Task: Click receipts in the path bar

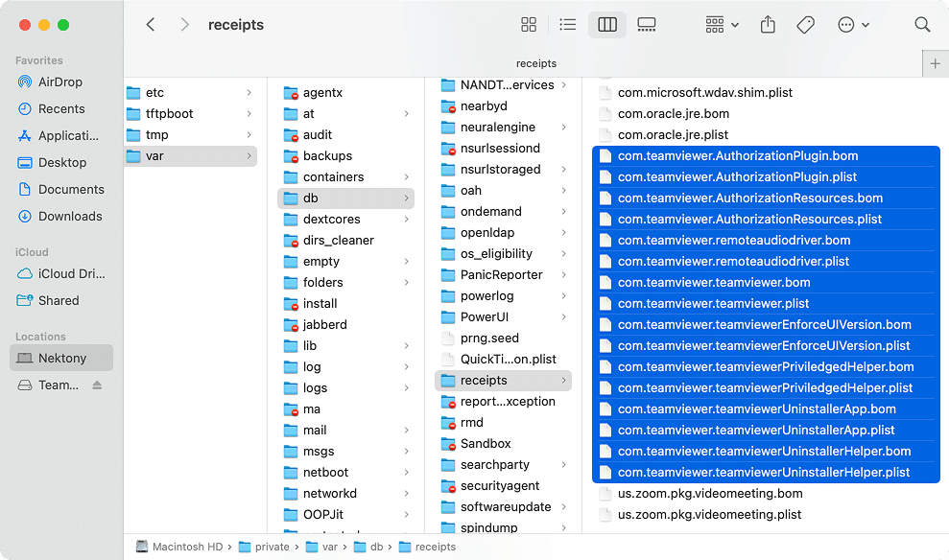Action: (x=427, y=547)
